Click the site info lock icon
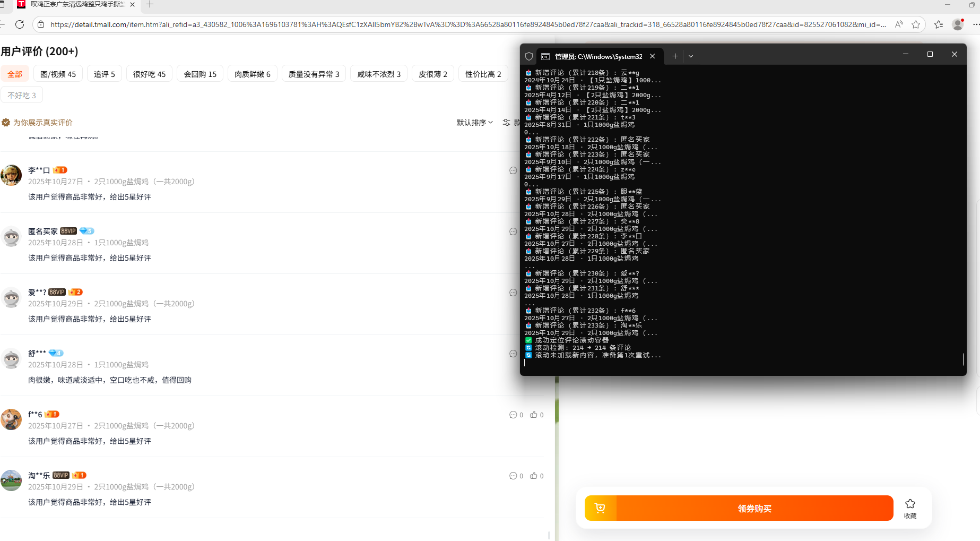The width and height of the screenshot is (980, 541). click(x=41, y=24)
